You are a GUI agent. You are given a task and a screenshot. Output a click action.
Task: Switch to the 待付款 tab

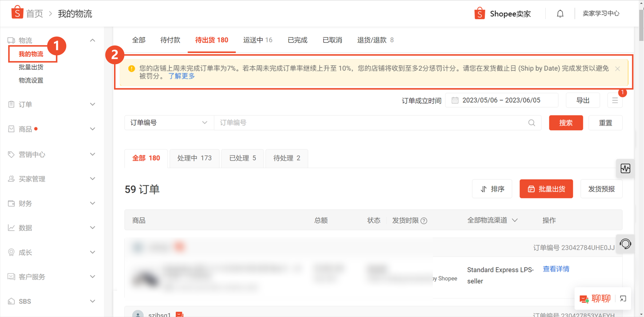[170, 40]
